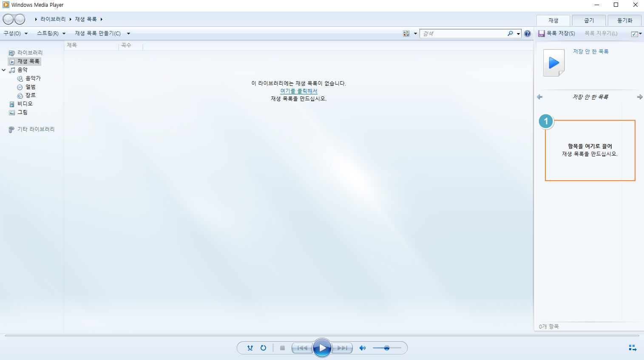Open the 스트림(R) dropdown menu

(x=51, y=33)
